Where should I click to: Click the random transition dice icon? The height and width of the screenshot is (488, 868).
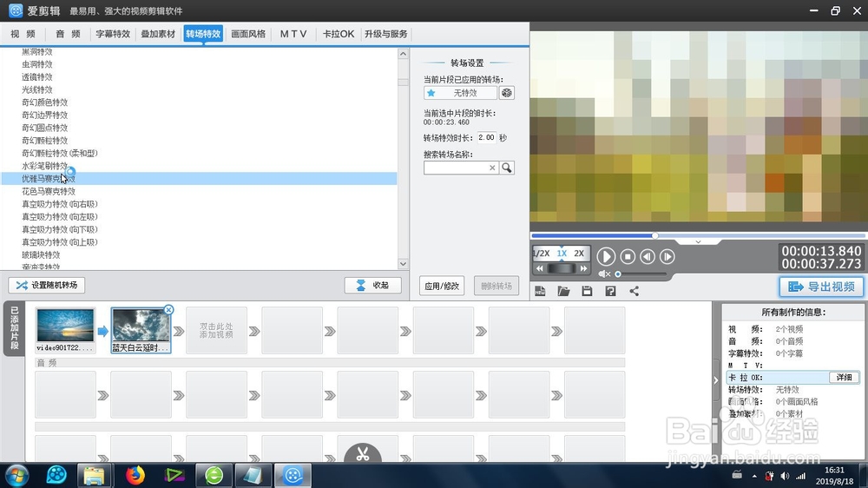click(507, 93)
